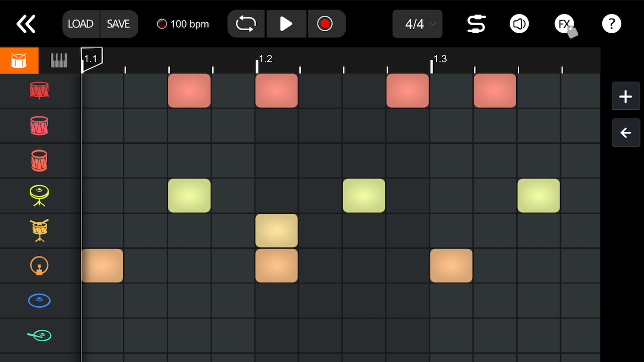
Task: Select the dark red drum instrument icon
Action: pyautogui.click(x=39, y=90)
